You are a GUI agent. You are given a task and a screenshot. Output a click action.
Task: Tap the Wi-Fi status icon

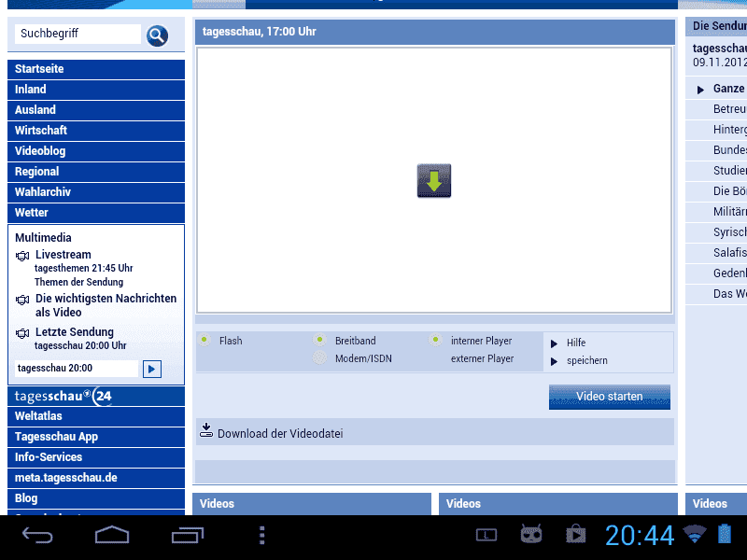tap(695, 534)
